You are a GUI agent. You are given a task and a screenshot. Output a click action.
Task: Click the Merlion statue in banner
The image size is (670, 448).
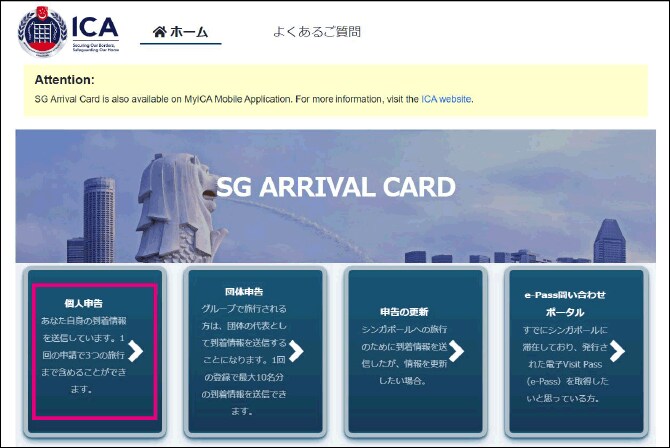(x=181, y=208)
